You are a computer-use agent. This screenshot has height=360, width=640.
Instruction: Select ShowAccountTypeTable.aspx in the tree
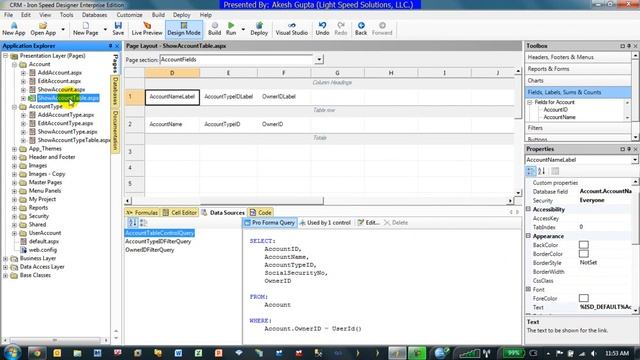coord(74,140)
